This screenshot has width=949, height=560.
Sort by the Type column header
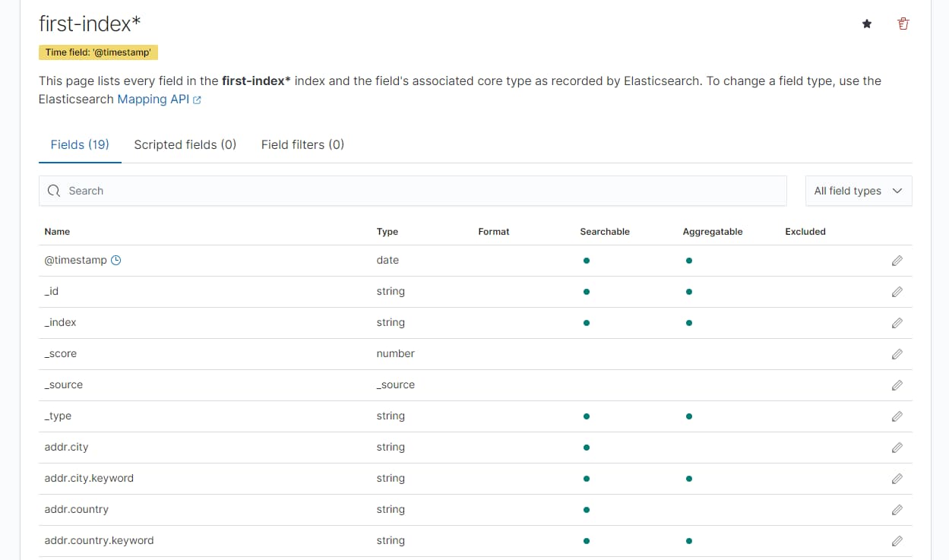[387, 232]
